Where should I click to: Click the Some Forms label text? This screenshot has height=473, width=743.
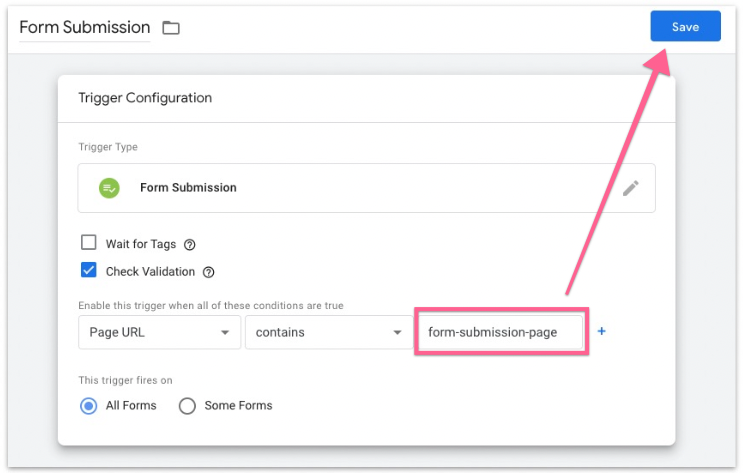[x=238, y=405]
